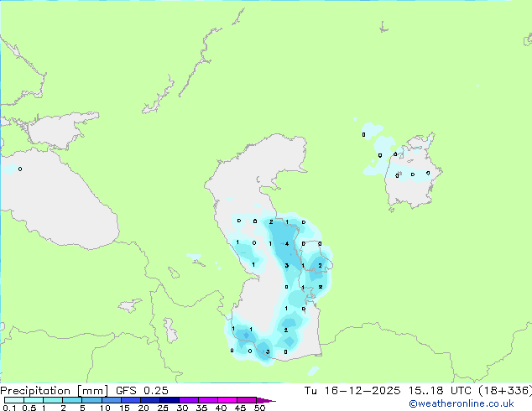The width and height of the screenshot is (532, 411).
Task: Click the '0.5' legend scale label
Action: tap(29, 408)
